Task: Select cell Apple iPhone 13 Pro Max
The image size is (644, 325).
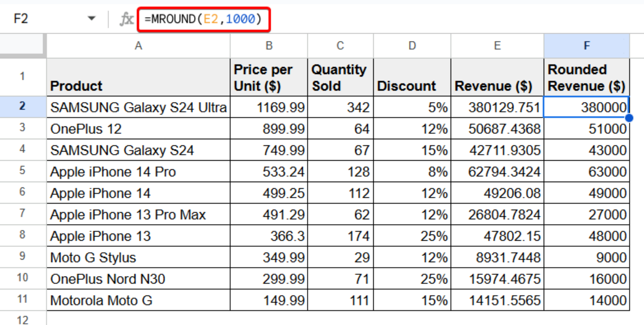Action: click(138, 214)
